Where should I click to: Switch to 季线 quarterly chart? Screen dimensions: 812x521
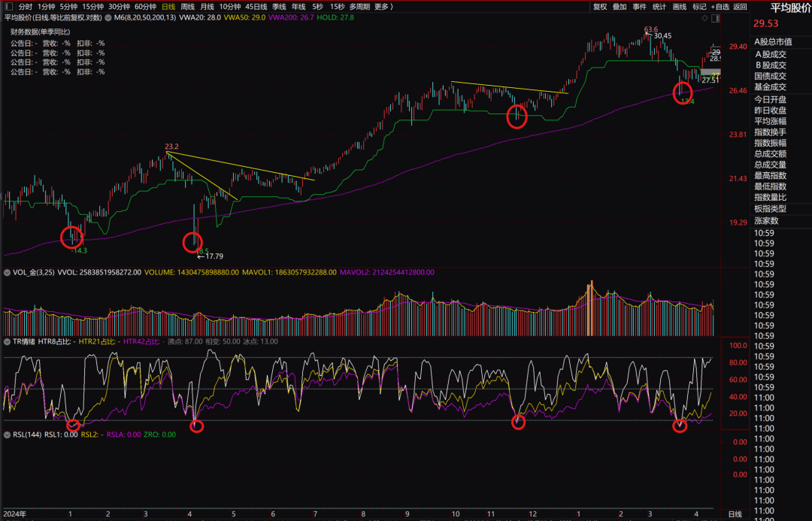click(x=279, y=7)
